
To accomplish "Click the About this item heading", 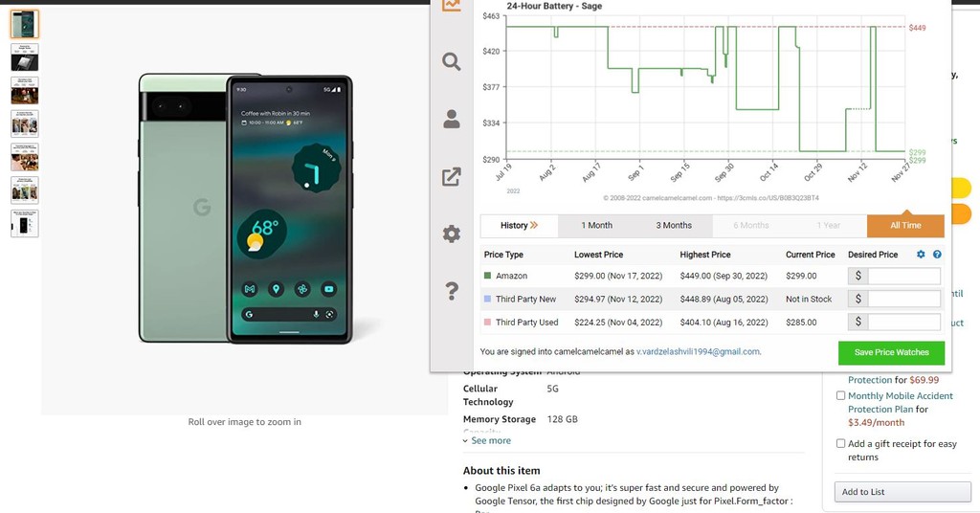I will click(x=501, y=471).
